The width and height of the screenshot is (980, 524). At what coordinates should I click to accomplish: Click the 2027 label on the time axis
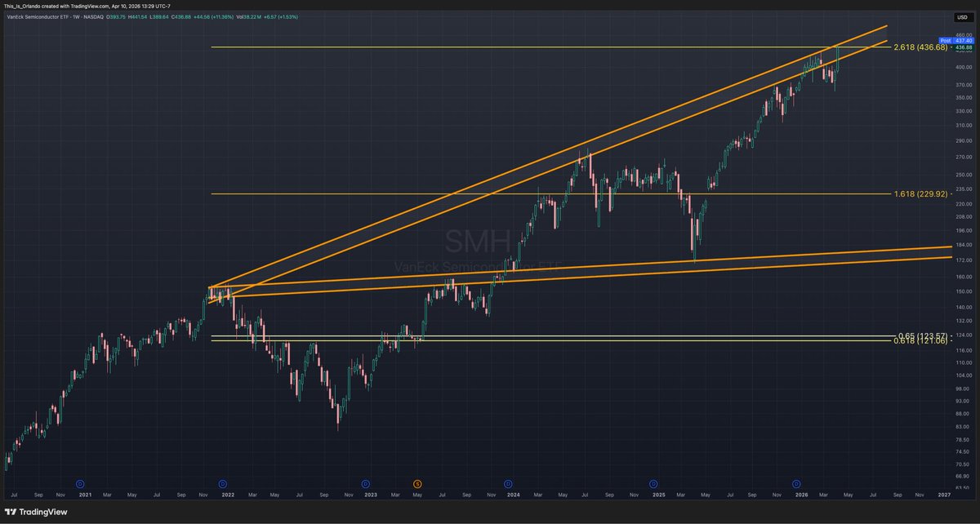point(944,495)
